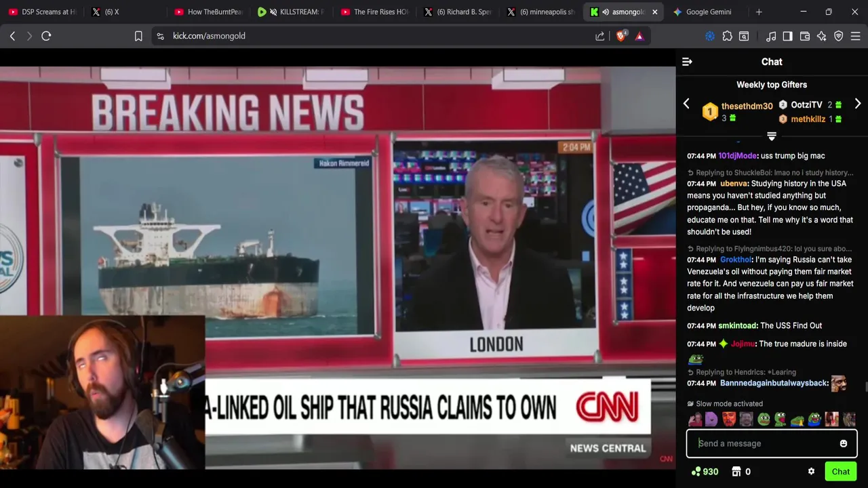Click the search window icon in toolbar
The width and height of the screenshot is (868, 488).
744,36
